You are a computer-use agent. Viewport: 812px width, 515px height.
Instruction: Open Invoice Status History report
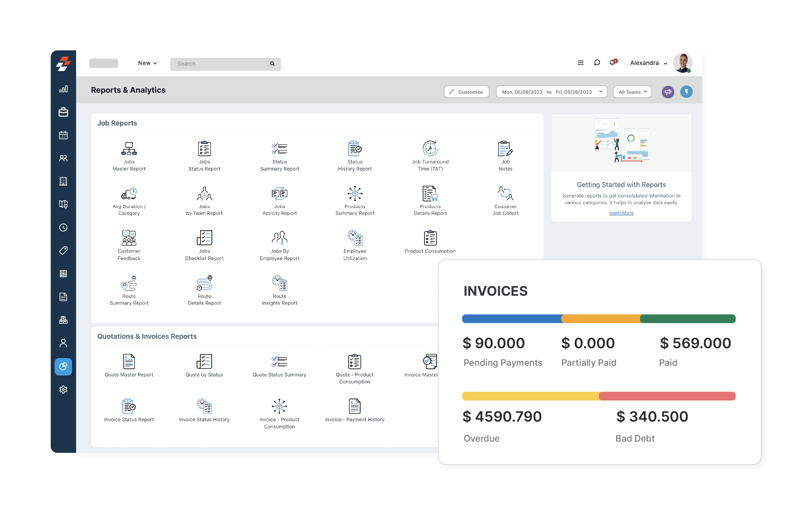tap(204, 406)
